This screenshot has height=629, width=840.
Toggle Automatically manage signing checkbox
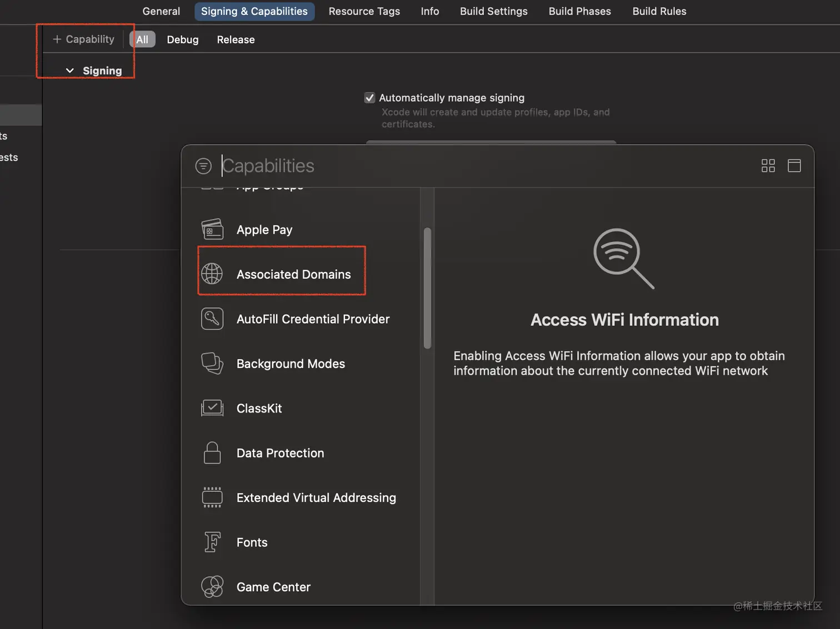click(369, 98)
